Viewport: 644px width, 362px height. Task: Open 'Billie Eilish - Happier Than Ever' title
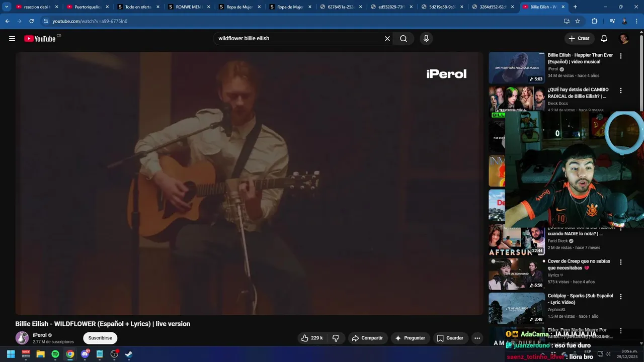pyautogui.click(x=580, y=58)
